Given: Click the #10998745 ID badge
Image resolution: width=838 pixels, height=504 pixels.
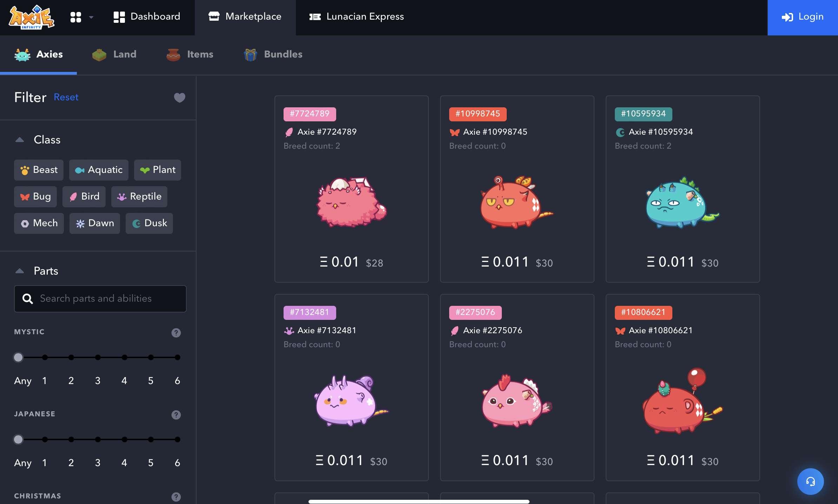Looking at the screenshot, I should [x=478, y=114].
